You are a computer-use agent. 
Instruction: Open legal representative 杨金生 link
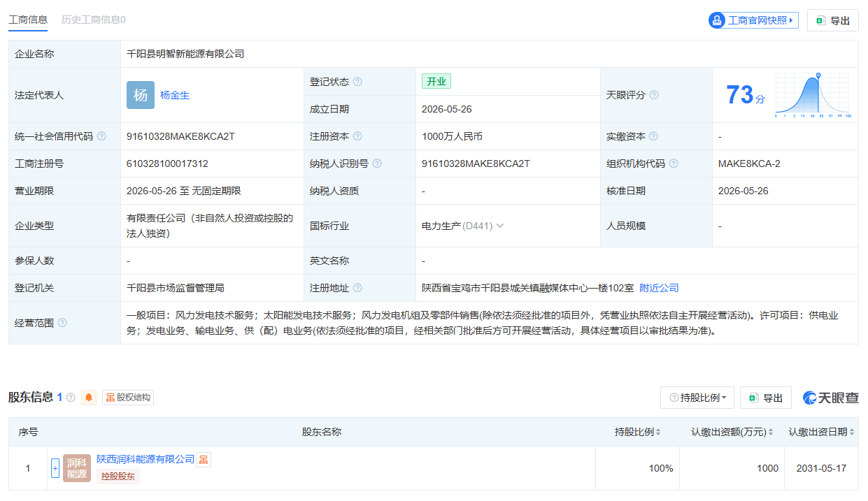pyautogui.click(x=175, y=95)
